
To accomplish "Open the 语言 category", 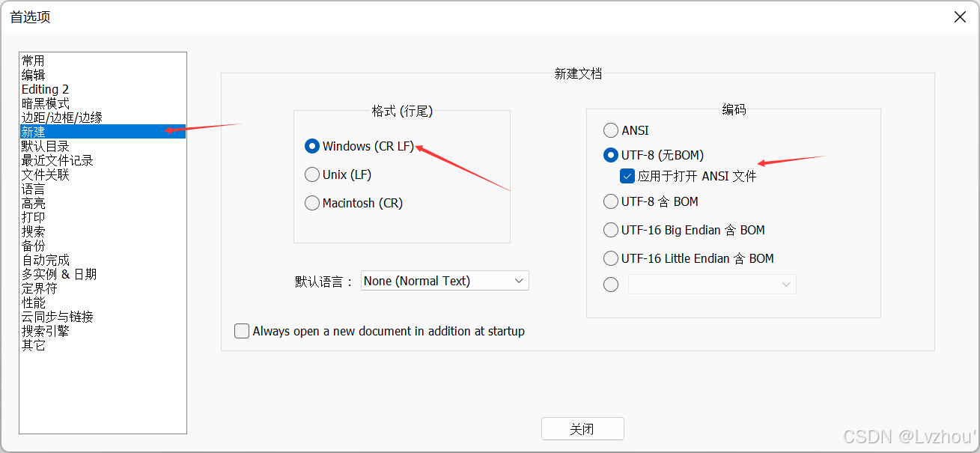I will coord(103,189).
